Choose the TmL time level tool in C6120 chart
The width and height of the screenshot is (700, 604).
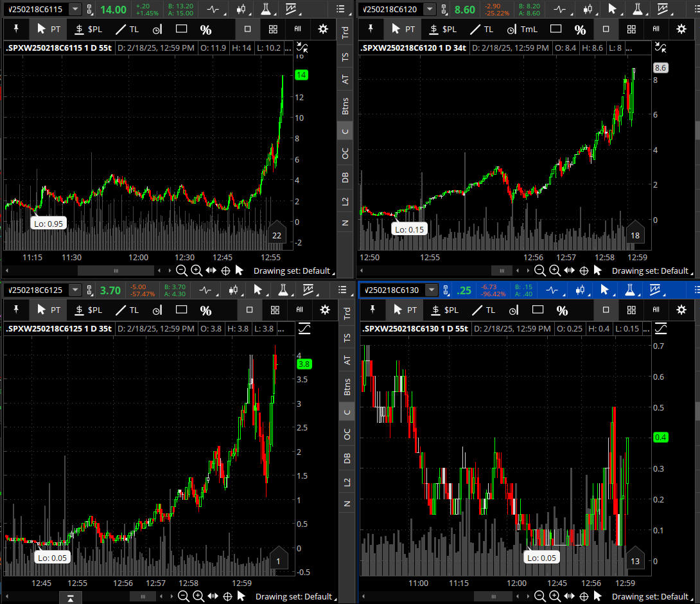(x=522, y=30)
